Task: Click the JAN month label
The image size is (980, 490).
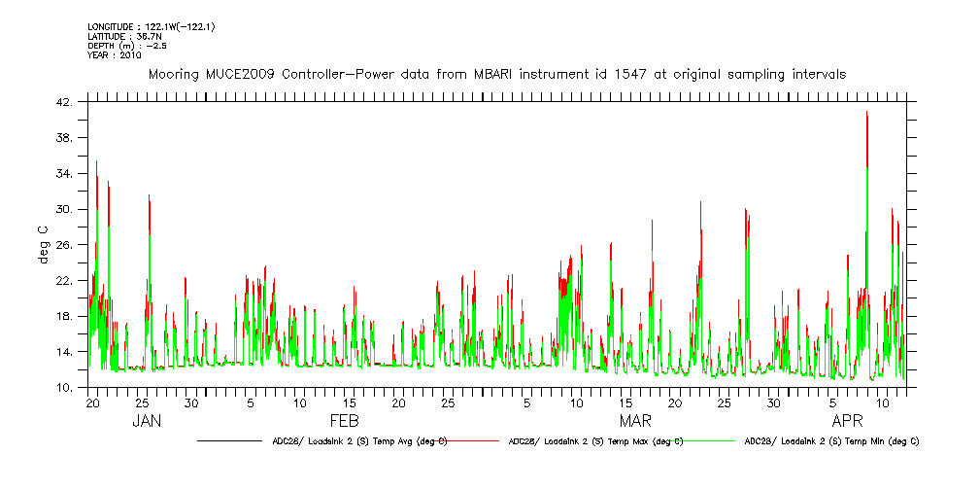Action: [x=147, y=421]
